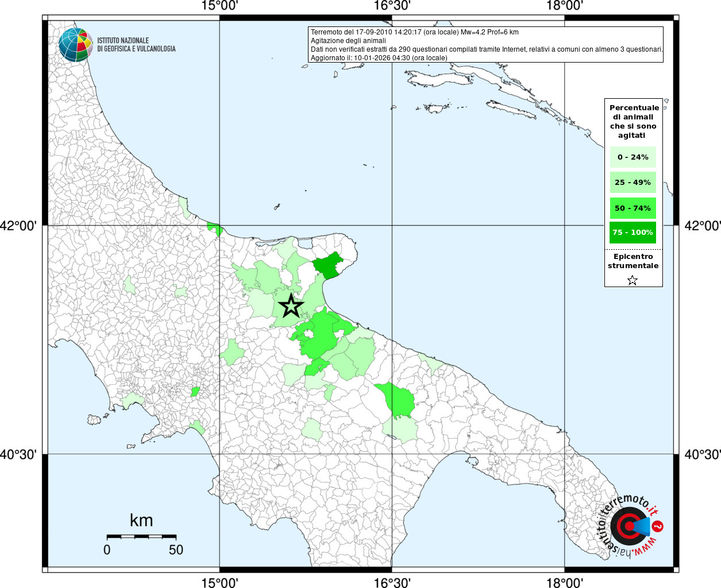The height and width of the screenshot is (588, 721).
Task: Click the epicenter star on the map
Action: [x=291, y=306]
